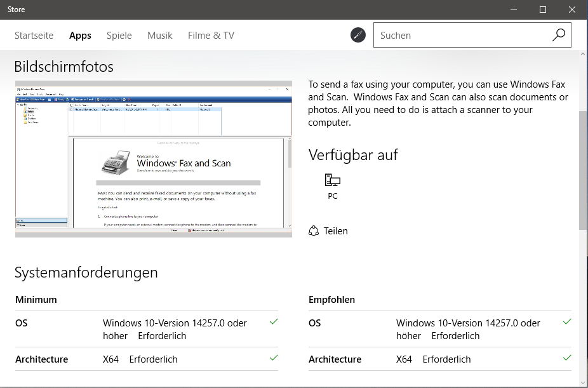
Task: Click the PC label under device icon
Action: point(332,196)
